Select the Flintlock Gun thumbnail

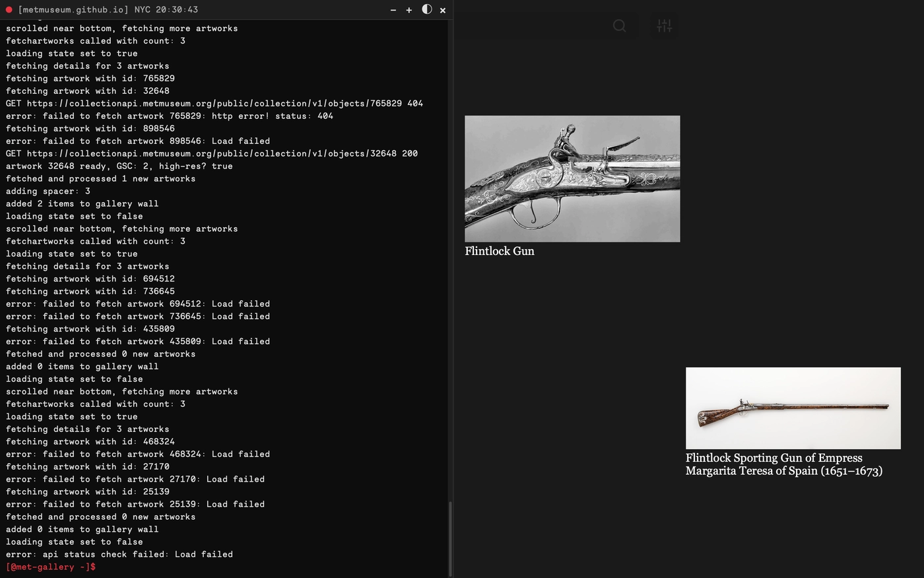[572, 178]
